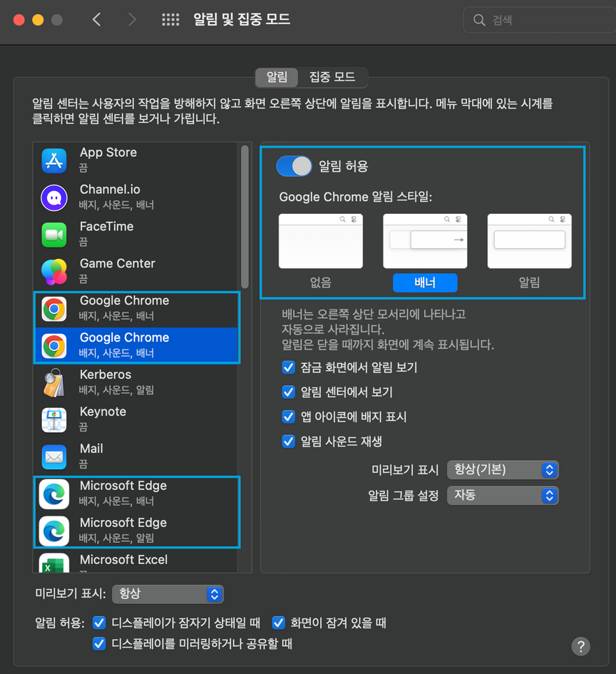This screenshot has width=616, height=674.
Task: Select the Kerberos app icon
Action: click(x=54, y=383)
